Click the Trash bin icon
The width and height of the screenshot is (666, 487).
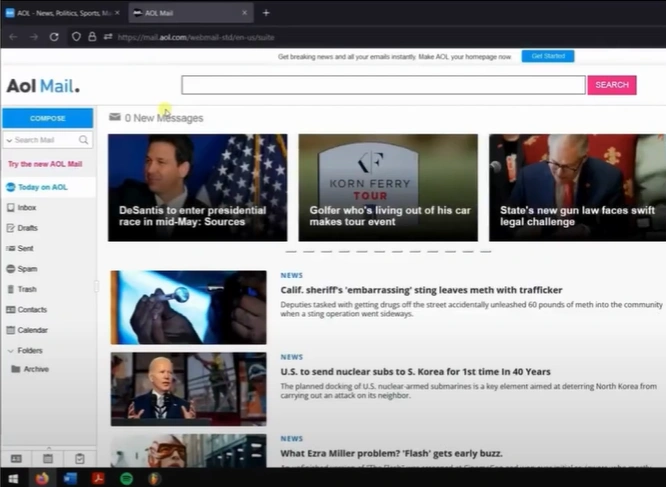(11, 289)
